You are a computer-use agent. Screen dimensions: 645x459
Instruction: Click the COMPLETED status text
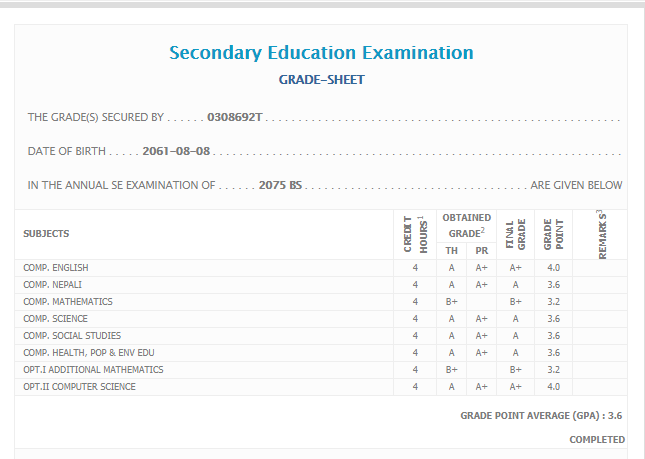coord(597,440)
